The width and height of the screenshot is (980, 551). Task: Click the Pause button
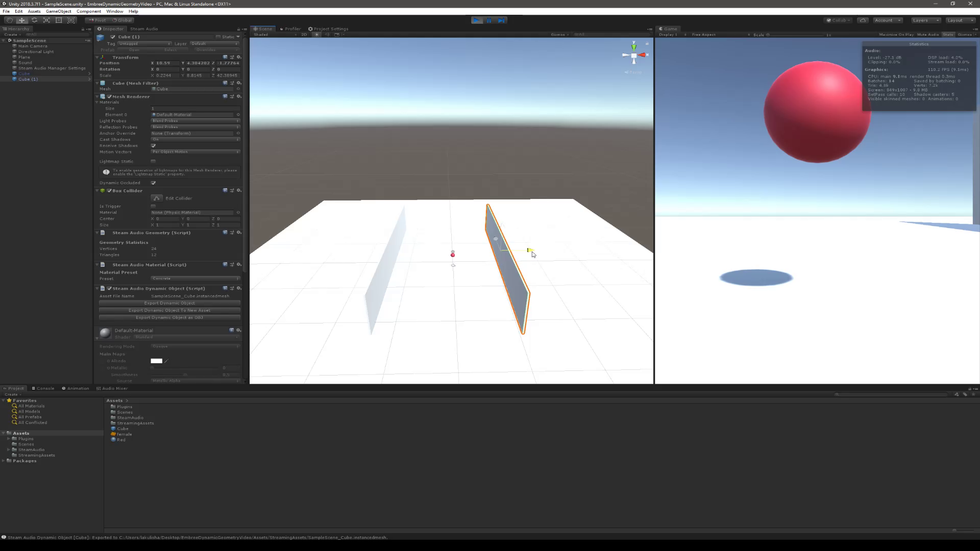point(489,20)
